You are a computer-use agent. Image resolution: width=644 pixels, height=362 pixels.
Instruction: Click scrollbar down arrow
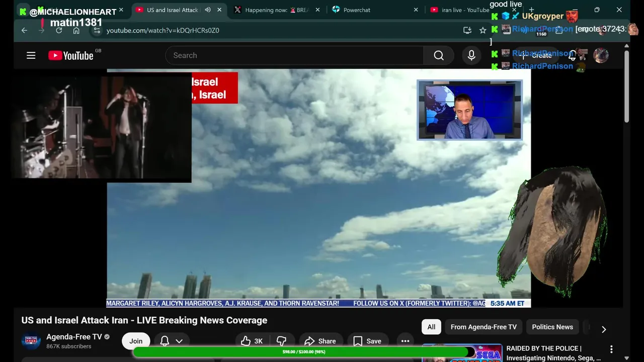pyautogui.click(x=626, y=358)
